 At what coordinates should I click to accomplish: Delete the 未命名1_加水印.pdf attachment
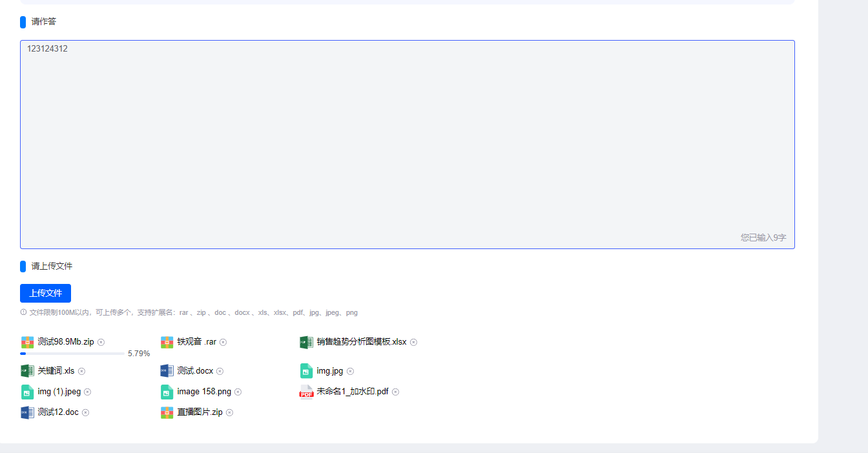[395, 392]
